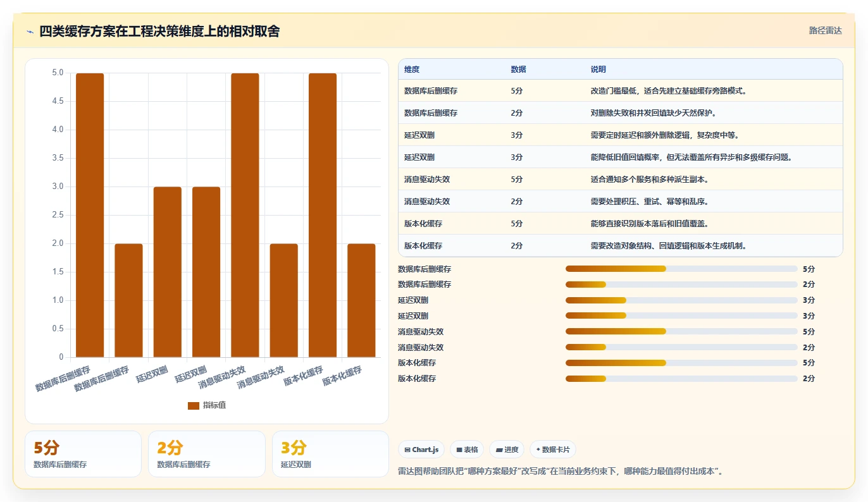The width and height of the screenshot is (868, 502).
Task: Click table text '需要改造对象结构、回填逻辑和版本生成机制。'
Action: pos(669,246)
